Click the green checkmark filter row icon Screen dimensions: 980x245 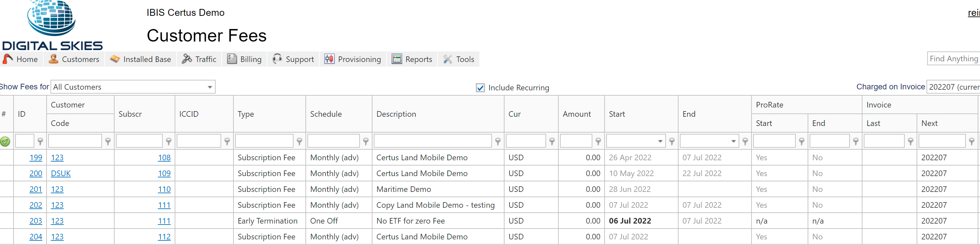click(x=5, y=142)
